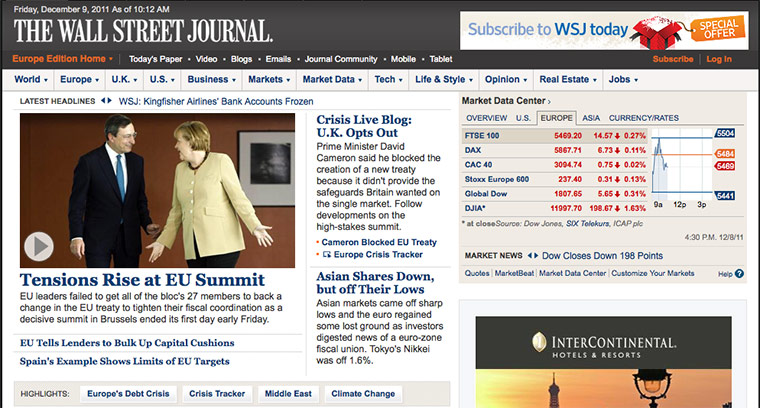Click the Crisis Tracker highlight button
Screen dimensions: 760x408
point(217,394)
